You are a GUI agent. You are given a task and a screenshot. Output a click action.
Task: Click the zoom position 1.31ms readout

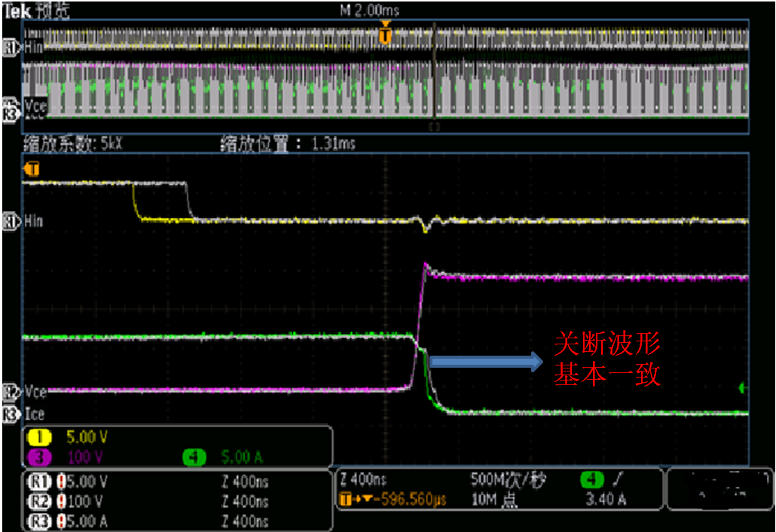(288, 143)
